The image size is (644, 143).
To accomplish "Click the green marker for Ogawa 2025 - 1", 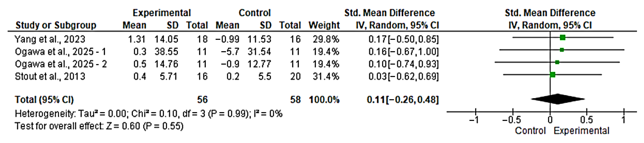I will [x=562, y=50].
